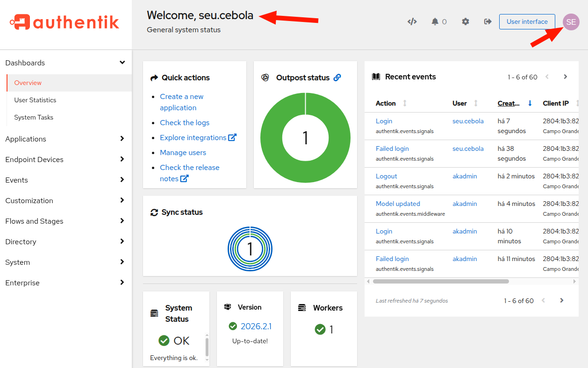Click the settings gear icon in header
588x368 pixels.
(x=465, y=21)
